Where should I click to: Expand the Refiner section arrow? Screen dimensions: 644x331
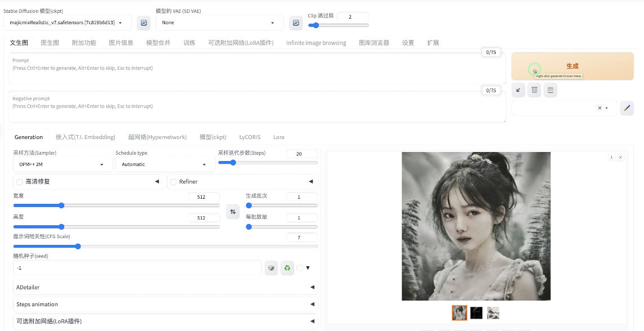click(311, 181)
